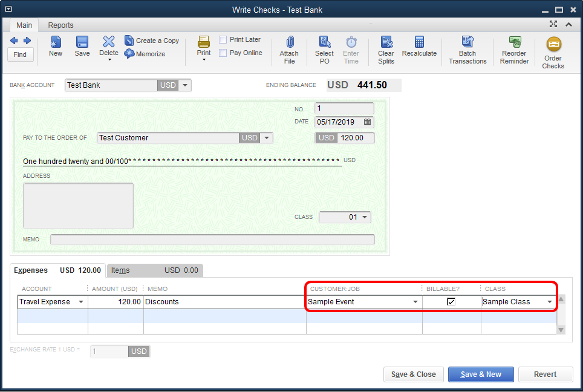Print the check

tap(203, 45)
